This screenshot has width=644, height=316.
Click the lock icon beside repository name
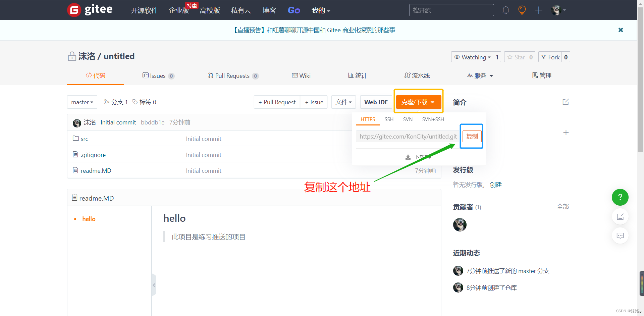pos(72,56)
